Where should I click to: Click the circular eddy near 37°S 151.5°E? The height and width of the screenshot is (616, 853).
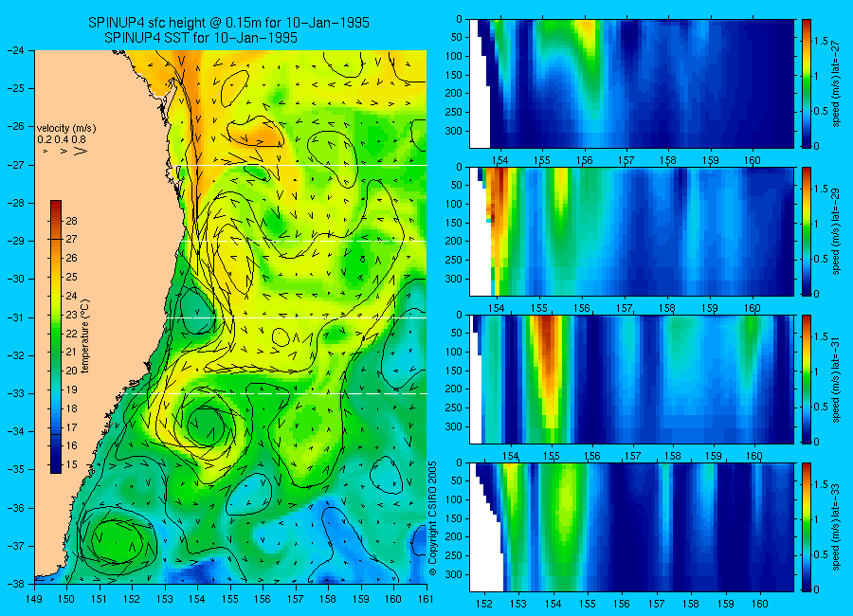point(116,542)
